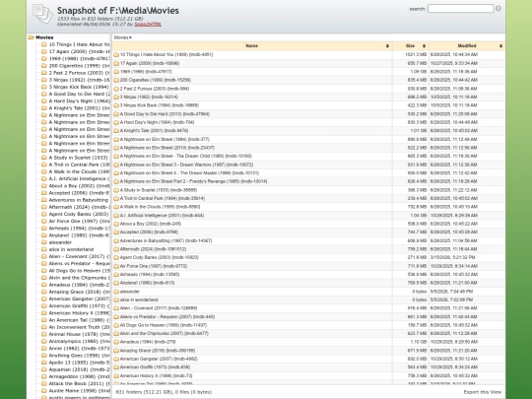Click the Export this View link
Viewport: 532px width, 399px height.
point(482,392)
